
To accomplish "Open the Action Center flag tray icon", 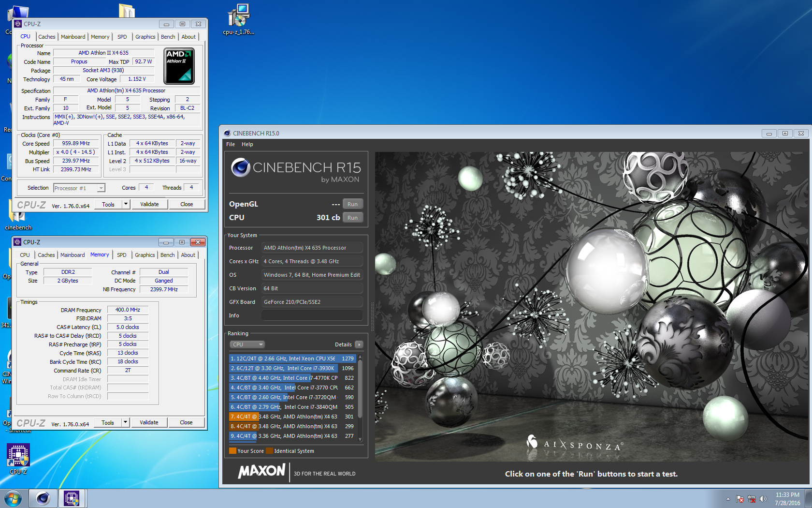I will (x=740, y=499).
